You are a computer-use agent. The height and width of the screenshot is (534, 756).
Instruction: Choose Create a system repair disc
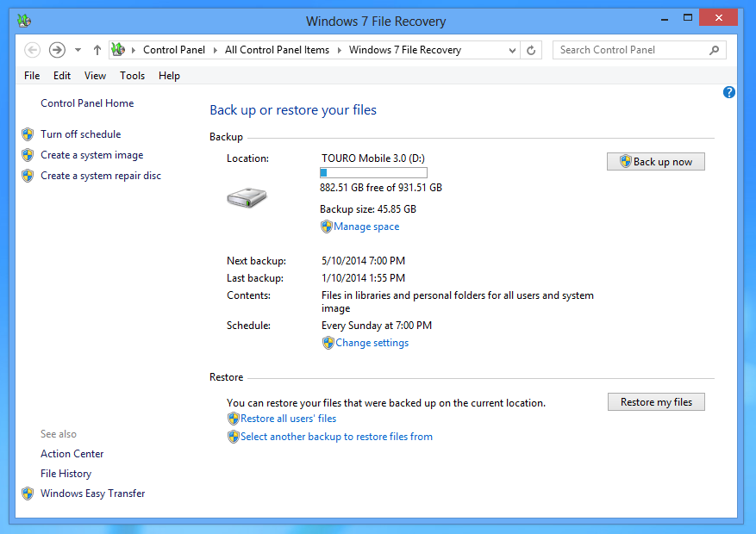[x=101, y=176]
